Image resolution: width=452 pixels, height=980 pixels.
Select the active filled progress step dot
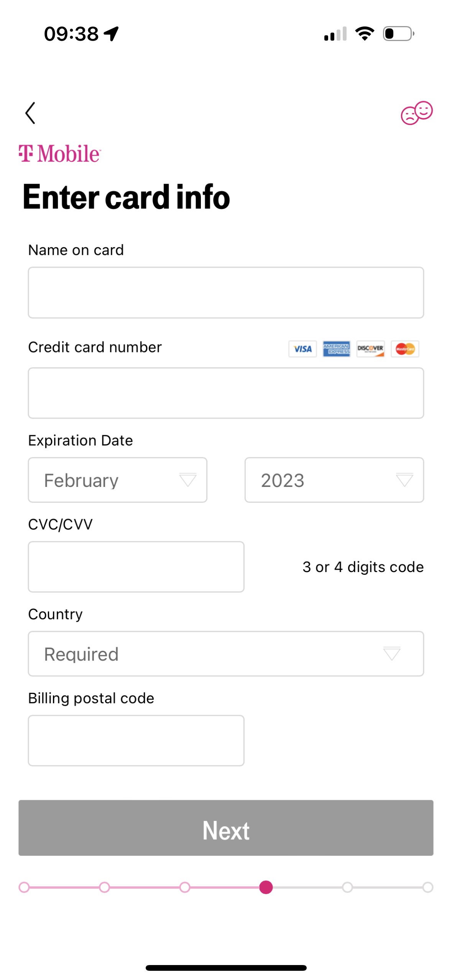tap(266, 887)
